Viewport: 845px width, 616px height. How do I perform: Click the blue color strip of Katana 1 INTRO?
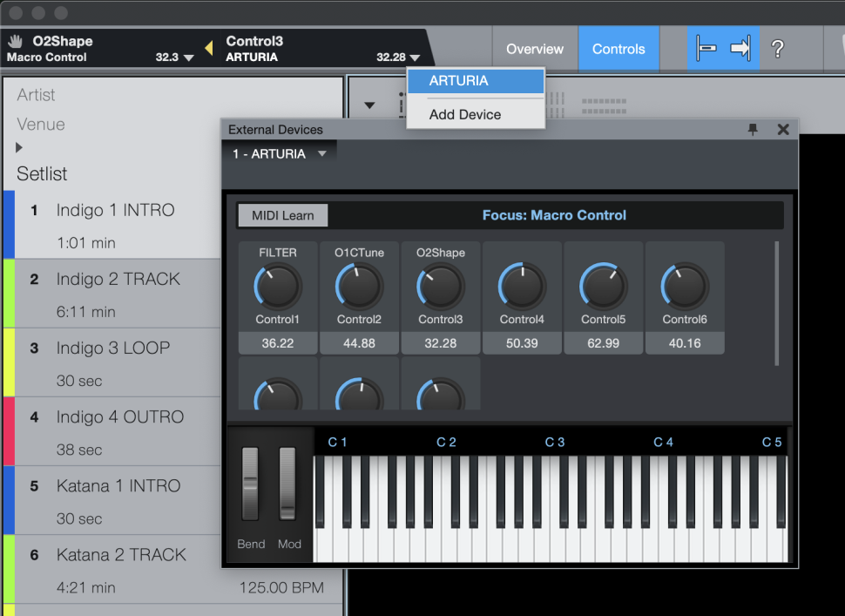(9, 500)
